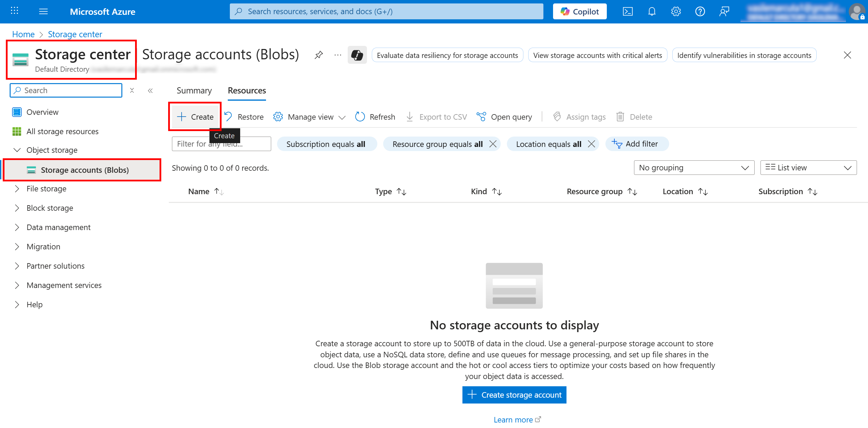Open the help menu
Viewport: 868px width, 428px height.
point(699,11)
